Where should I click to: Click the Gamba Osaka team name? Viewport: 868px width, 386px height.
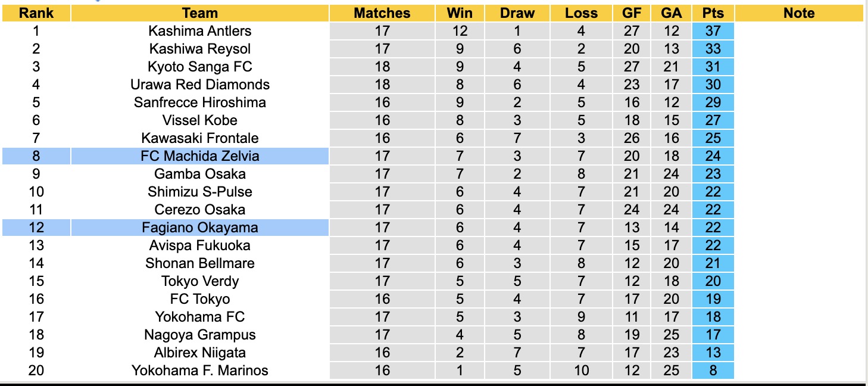[x=200, y=174]
